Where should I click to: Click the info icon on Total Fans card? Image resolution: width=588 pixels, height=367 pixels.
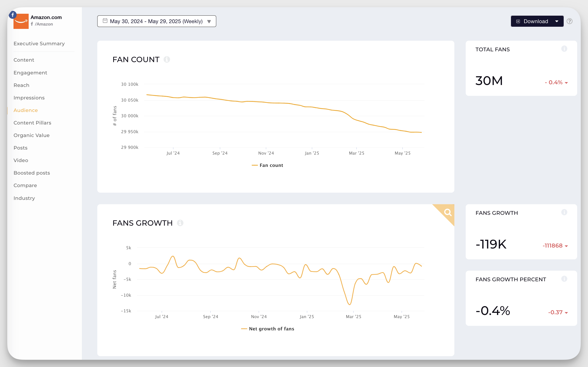(x=564, y=49)
